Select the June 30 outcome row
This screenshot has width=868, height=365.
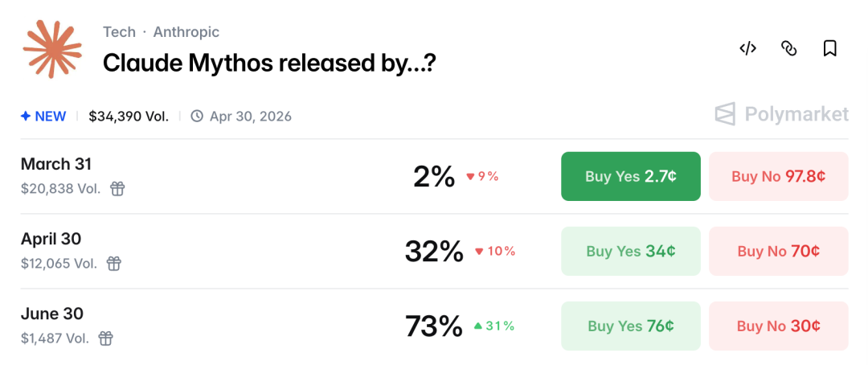click(x=52, y=314)
